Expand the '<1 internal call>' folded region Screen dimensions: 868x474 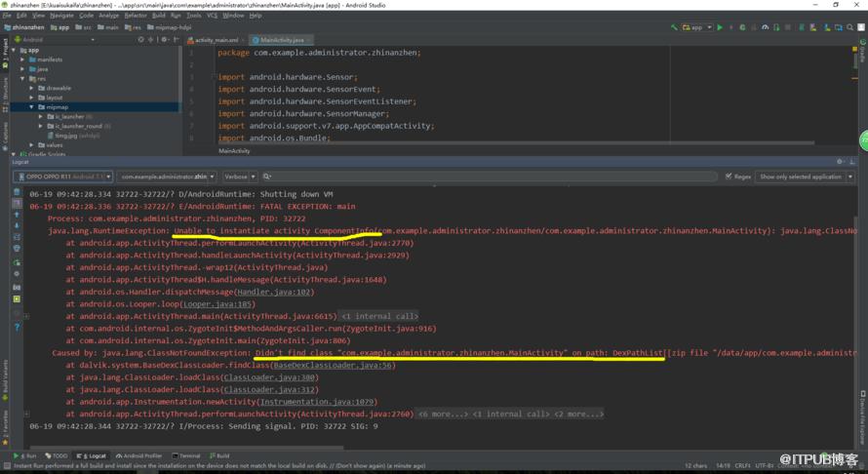point(379,316)
